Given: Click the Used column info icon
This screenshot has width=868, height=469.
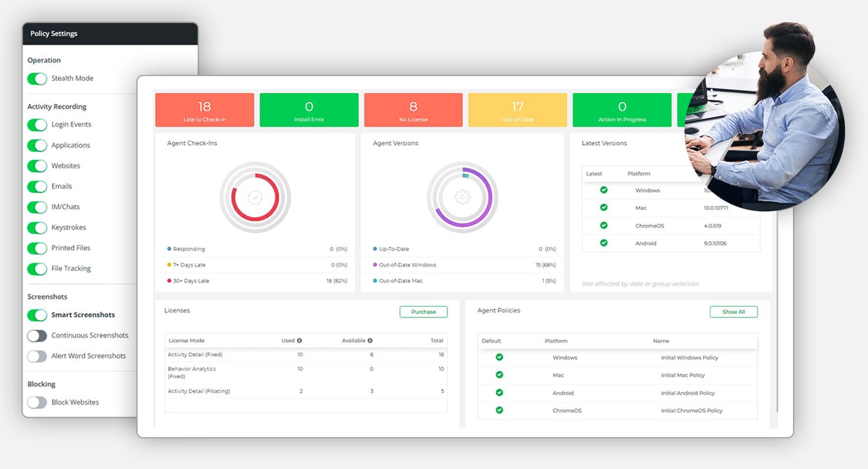Looking at the screenshot, I should pos(299,340).
